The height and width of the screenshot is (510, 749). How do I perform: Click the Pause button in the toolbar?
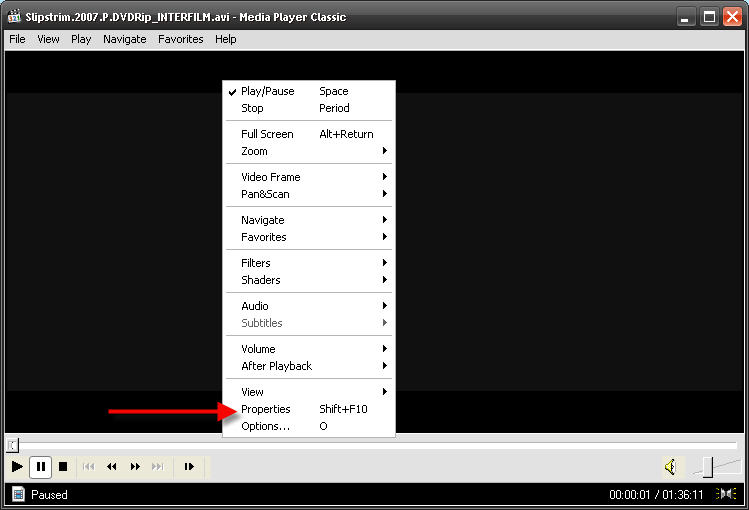pyautogui.click(x=41, y=467)
